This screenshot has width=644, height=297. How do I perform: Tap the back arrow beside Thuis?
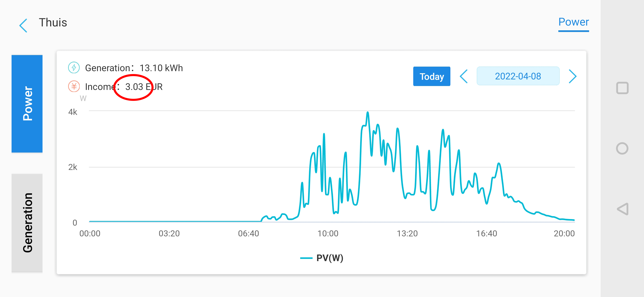[x=23, y=26]
